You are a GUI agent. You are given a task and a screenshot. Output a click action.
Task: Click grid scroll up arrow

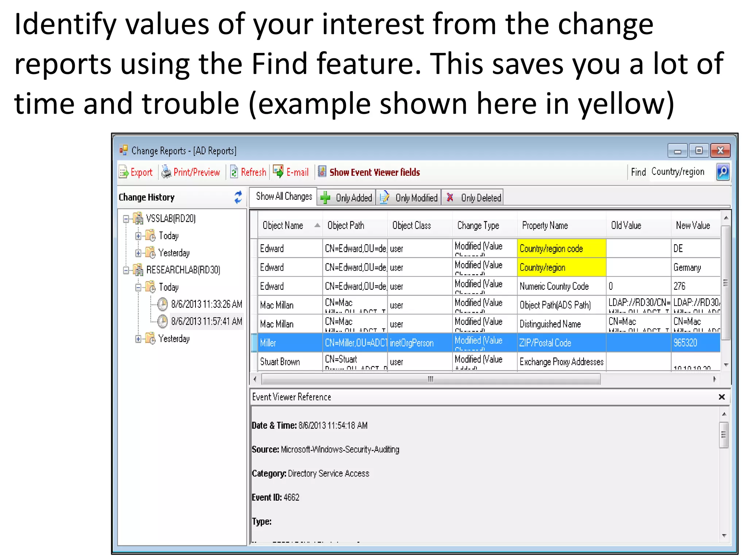point(726,218)
